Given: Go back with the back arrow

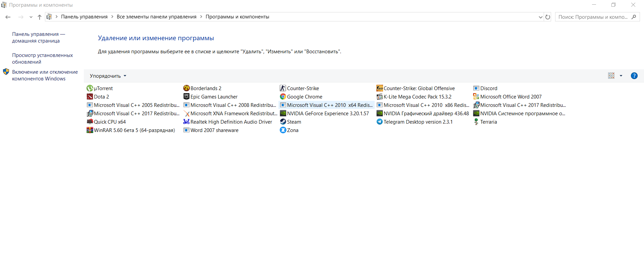Looking at the screenshot, I should pyautogui.click(x=8, y=17).
